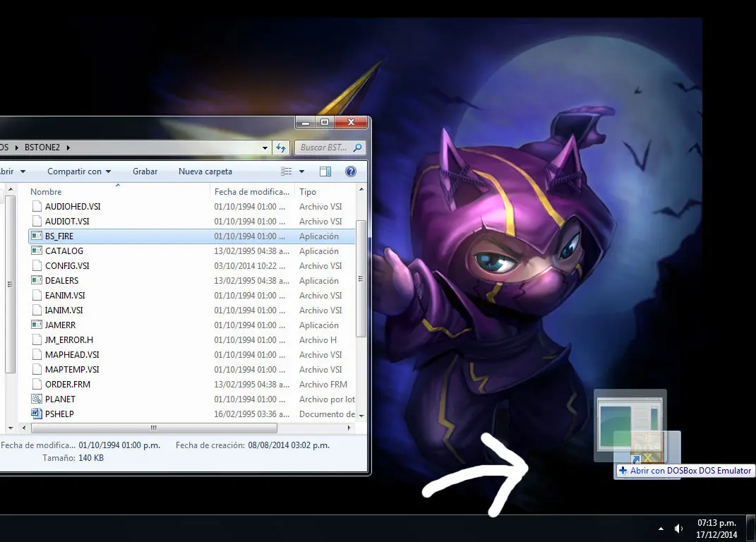Click the EANIM.VSI file icon
The width and height of the screenshot is (756, 542).
(x=36, y=295)
